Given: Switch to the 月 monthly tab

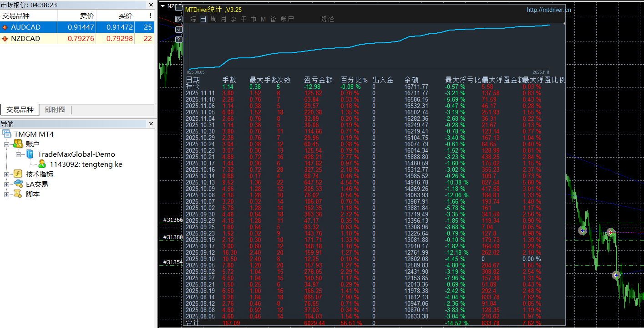Looking at the screenshot, I should pyautogui.click(x=223, y=19).
